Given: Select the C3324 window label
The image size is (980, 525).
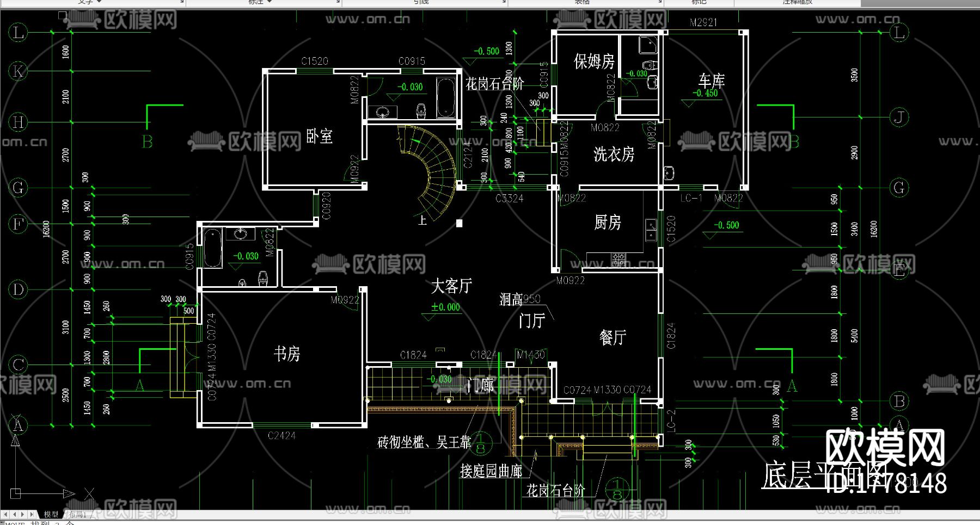Looking at the screenshot, I should click(x=510, y=199).
